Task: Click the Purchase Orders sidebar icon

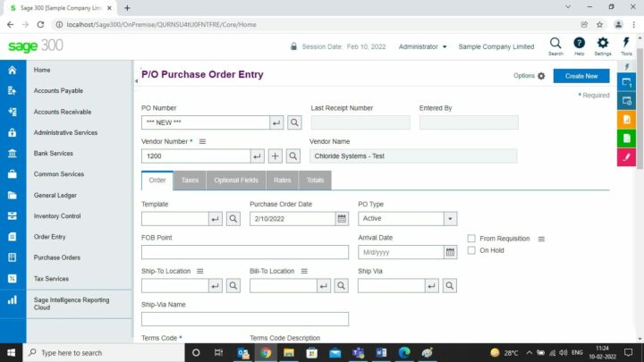Action: pos(13,257)
